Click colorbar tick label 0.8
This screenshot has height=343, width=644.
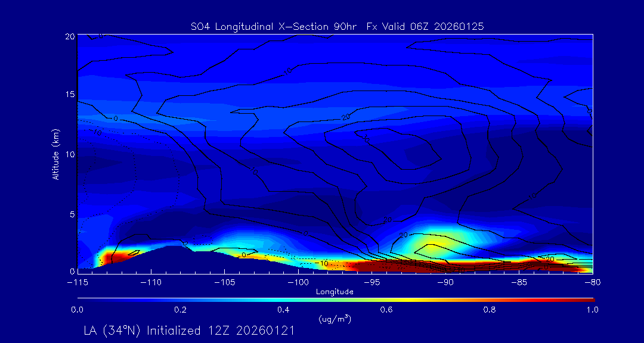(x=490, y=310)
